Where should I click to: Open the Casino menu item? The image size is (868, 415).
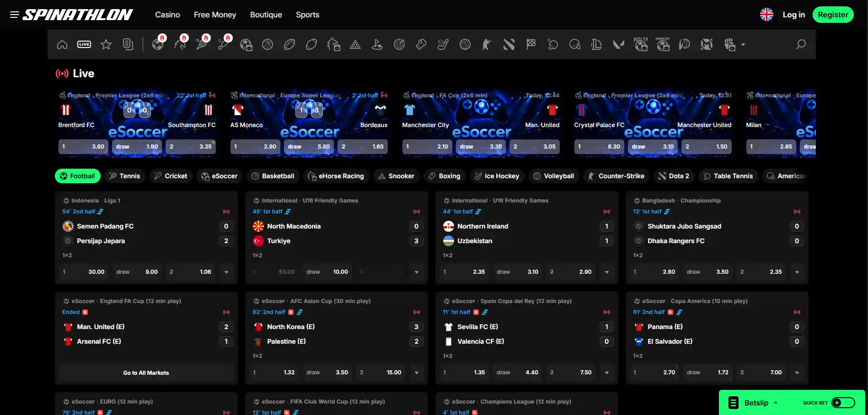167,15
